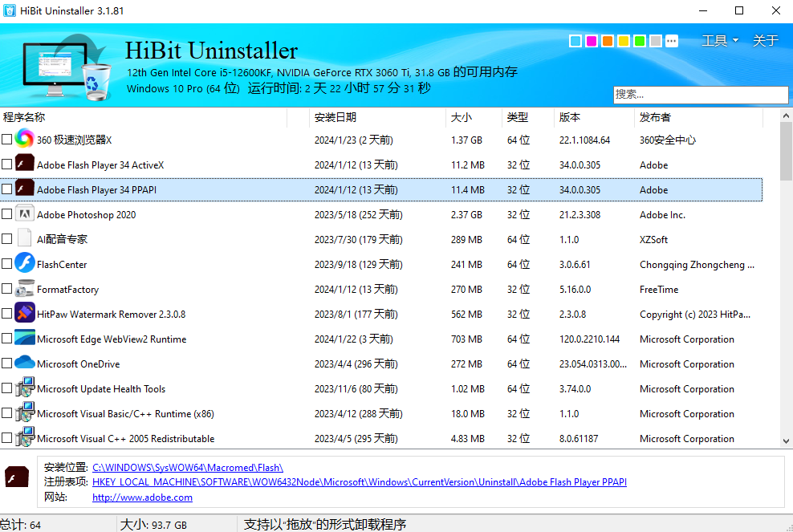The image size is (793, 532).
Task: Select the FlashCenter application icon
Action: pos(23,264)
